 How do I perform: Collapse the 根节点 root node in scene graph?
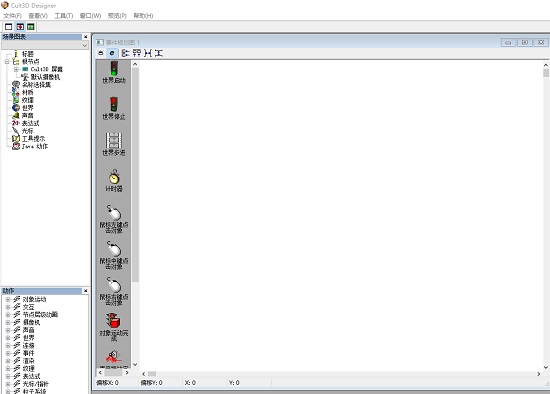click(x=7, y=62)
